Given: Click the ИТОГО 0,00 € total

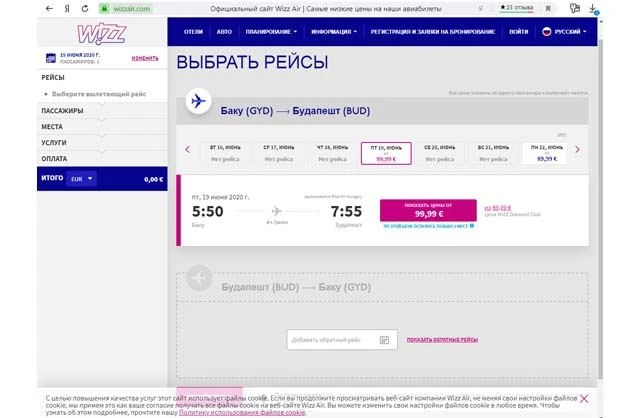Looking at the screenshot, I should tap(102, 179).
